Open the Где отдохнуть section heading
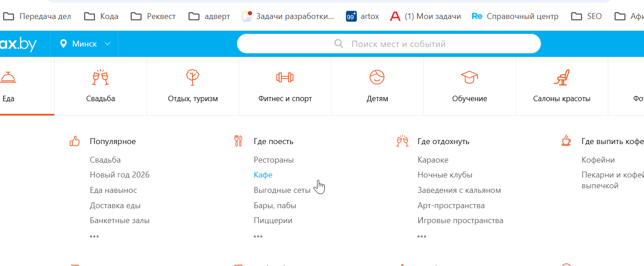Image resolution: width=644 pixels, height=266 pixels. tap(443, 141)
